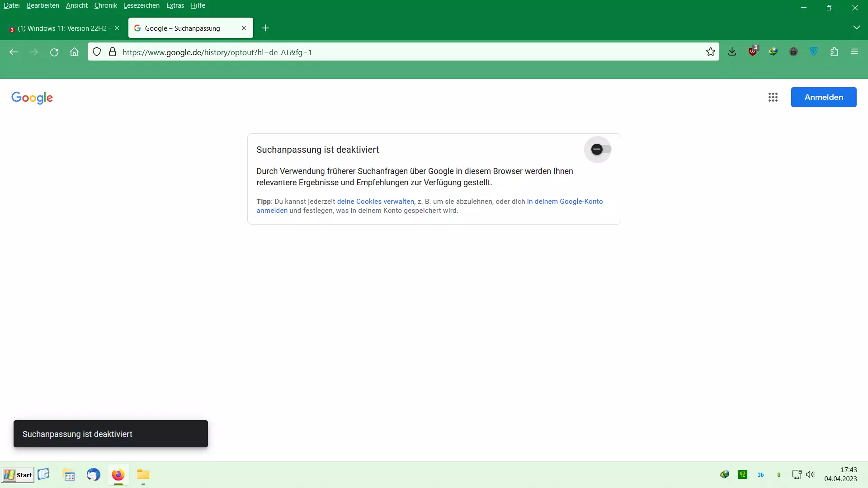This screenshot has width=868, height=488.
Task: Open uBlock Origin extension popup
Action: [753, 51]
